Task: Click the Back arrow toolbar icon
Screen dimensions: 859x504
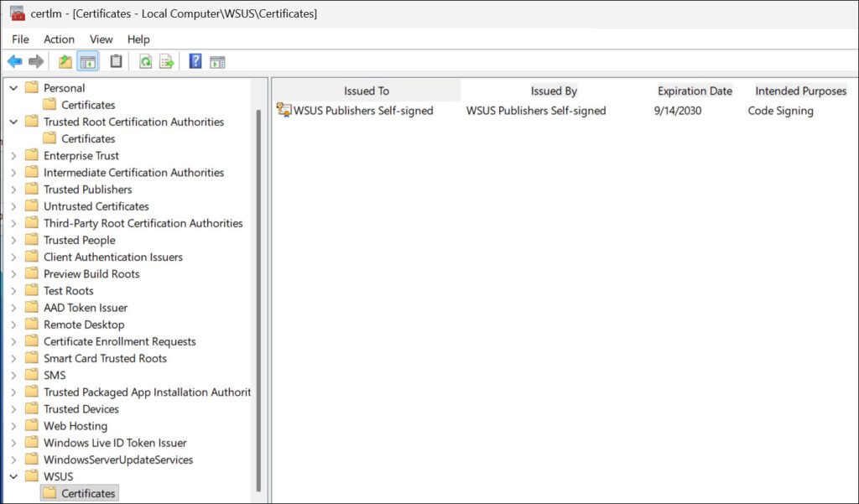Action: pos(14,61)
